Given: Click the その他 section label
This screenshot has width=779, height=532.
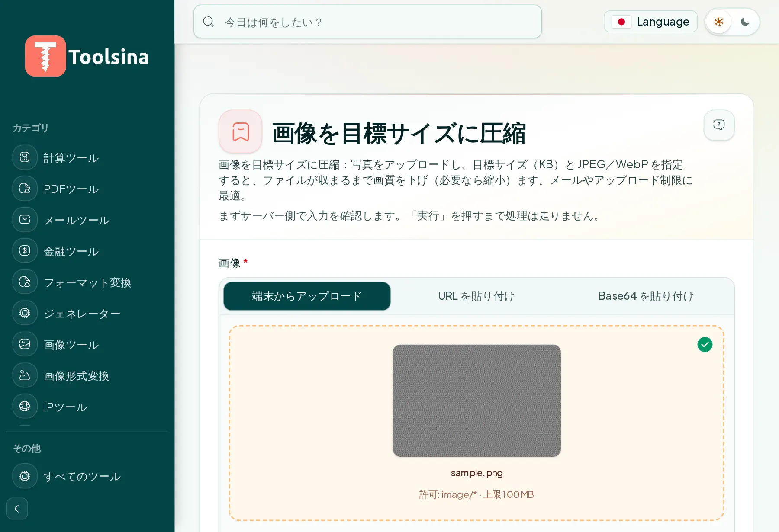Looking at the screenshot, I should 26,449.
